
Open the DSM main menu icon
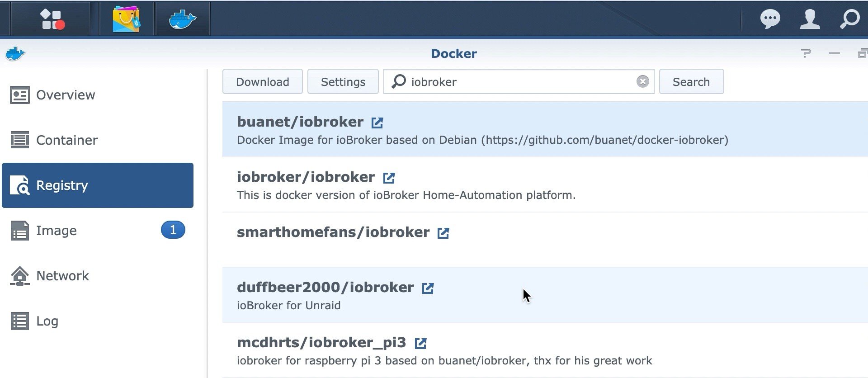pyautogui.click(x=52, y=19)
